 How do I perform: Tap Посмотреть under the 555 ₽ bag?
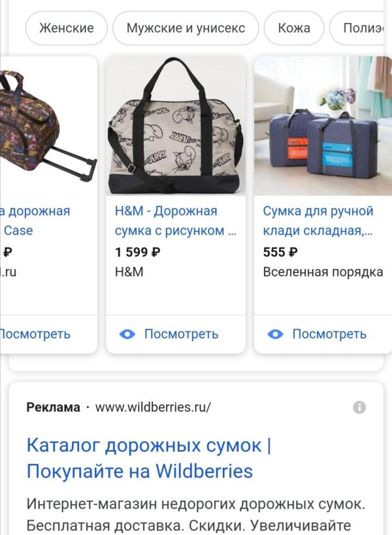click(329, 334)
